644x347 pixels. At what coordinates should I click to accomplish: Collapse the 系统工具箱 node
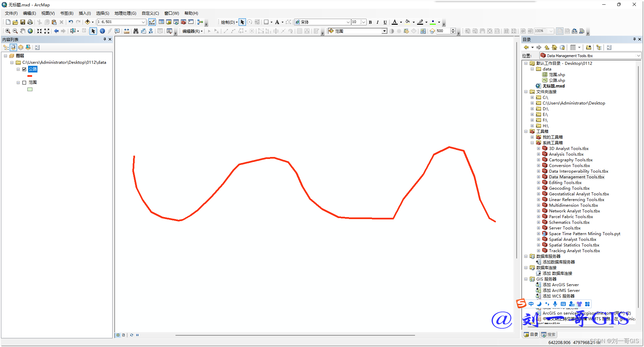click(532, 143)
